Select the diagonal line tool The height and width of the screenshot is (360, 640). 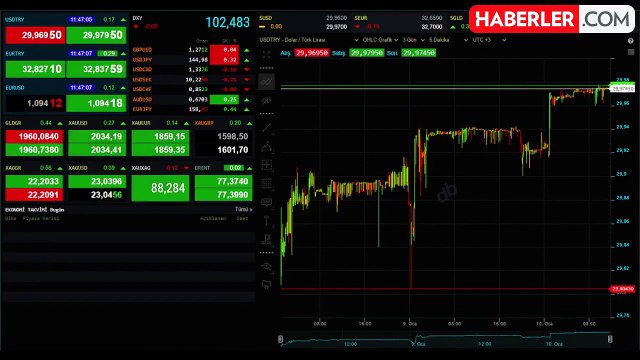[266, 128]
